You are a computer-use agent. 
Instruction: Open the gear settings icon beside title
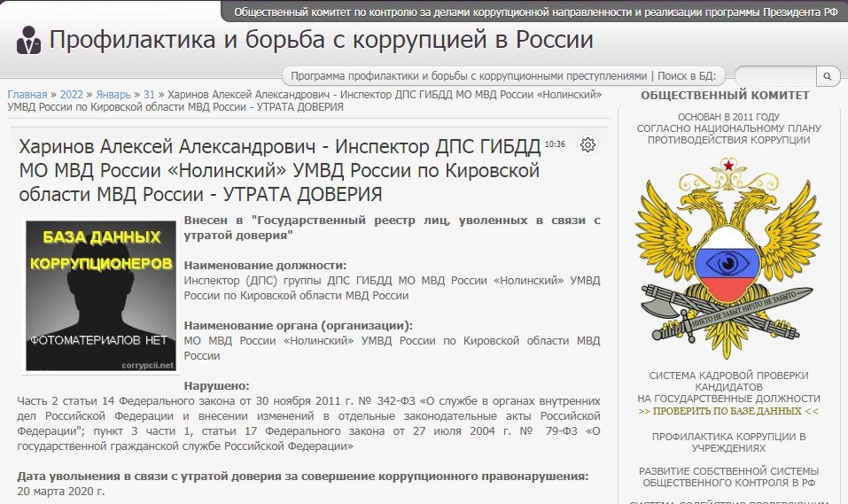tap(587, 145)
